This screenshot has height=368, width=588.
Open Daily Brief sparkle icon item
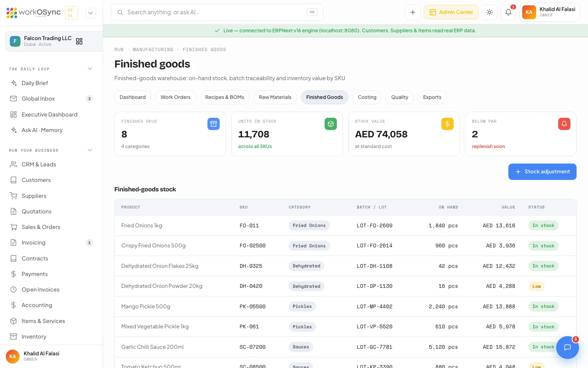point(51,83)
